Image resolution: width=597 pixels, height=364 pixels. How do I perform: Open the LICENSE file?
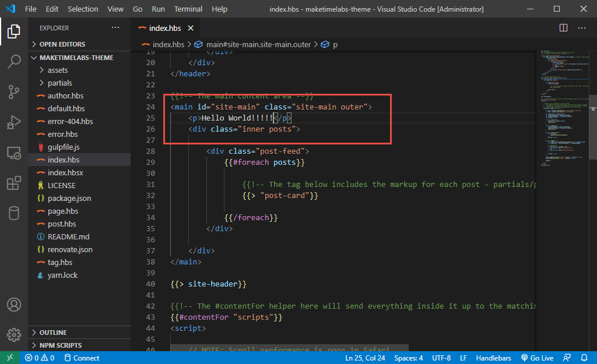click(79, 186)
